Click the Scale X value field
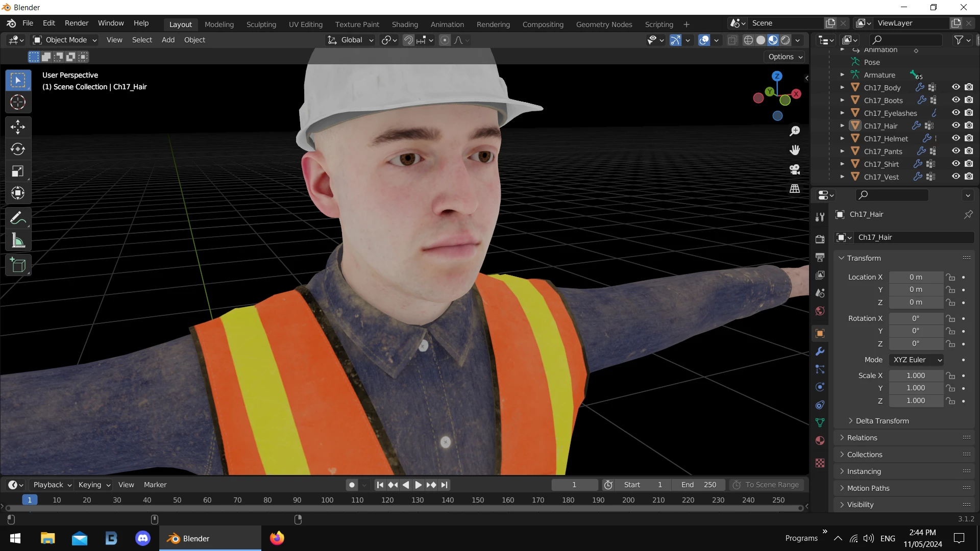Screen dimensions: 980x551 [x=916, y=375]
